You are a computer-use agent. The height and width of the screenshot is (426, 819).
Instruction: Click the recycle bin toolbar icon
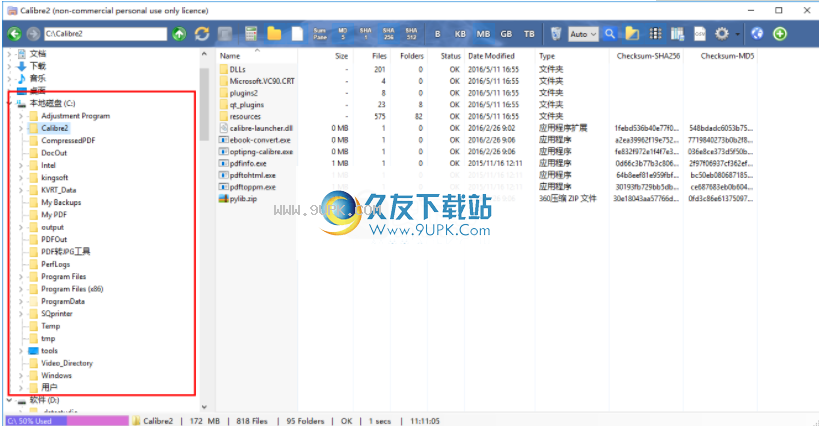556,34
